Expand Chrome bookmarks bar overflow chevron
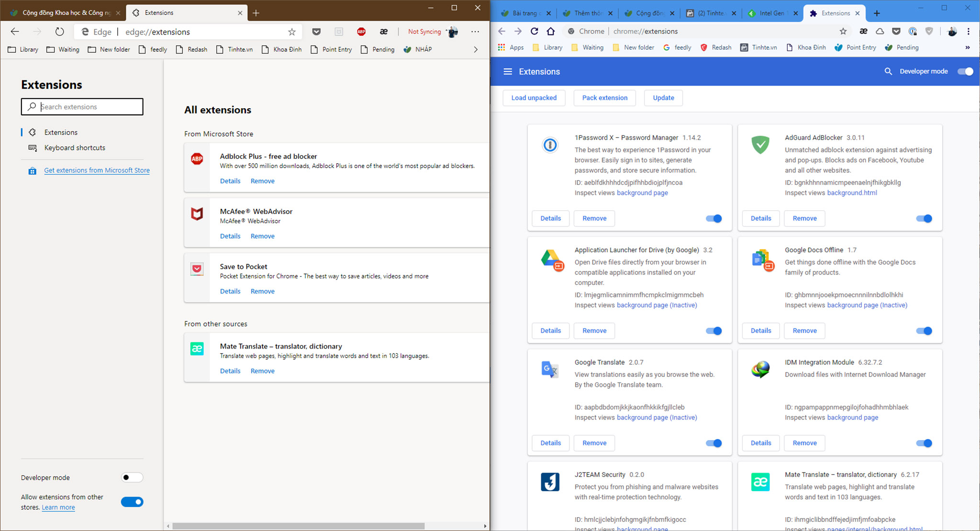The image size is (980, 531). pyautogui.click(x=968, y=47)
